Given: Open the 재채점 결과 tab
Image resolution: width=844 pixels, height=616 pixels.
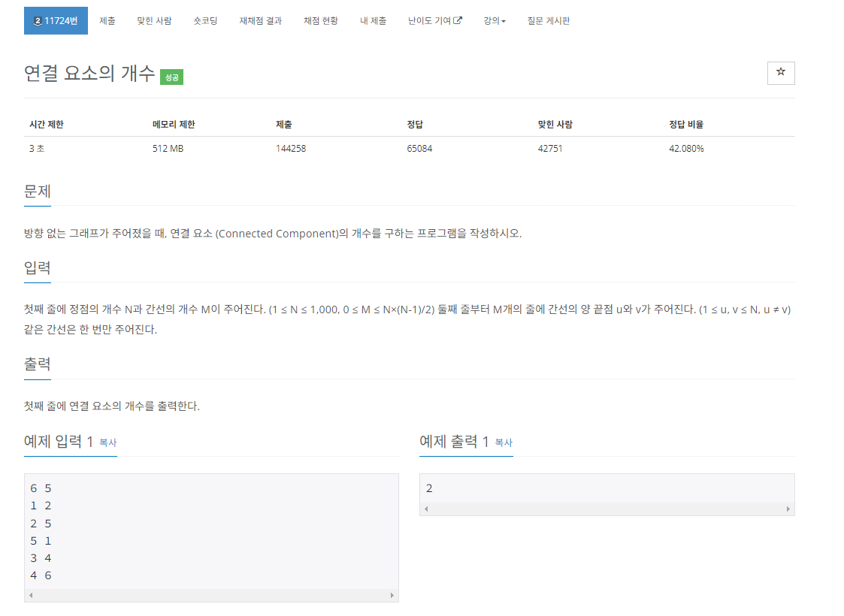Looking at the screenshot, I should [x=261, y=20].
